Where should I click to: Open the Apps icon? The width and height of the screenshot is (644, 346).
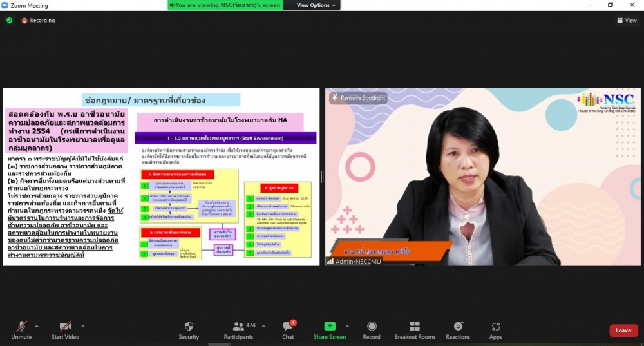pyautogui.click(x=495, y=327)
